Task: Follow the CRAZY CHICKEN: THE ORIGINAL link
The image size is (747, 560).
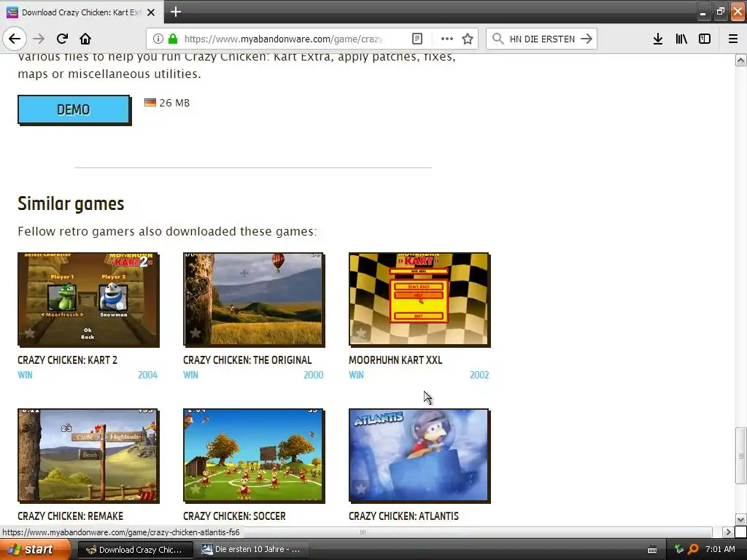Action: coord(247,360)
